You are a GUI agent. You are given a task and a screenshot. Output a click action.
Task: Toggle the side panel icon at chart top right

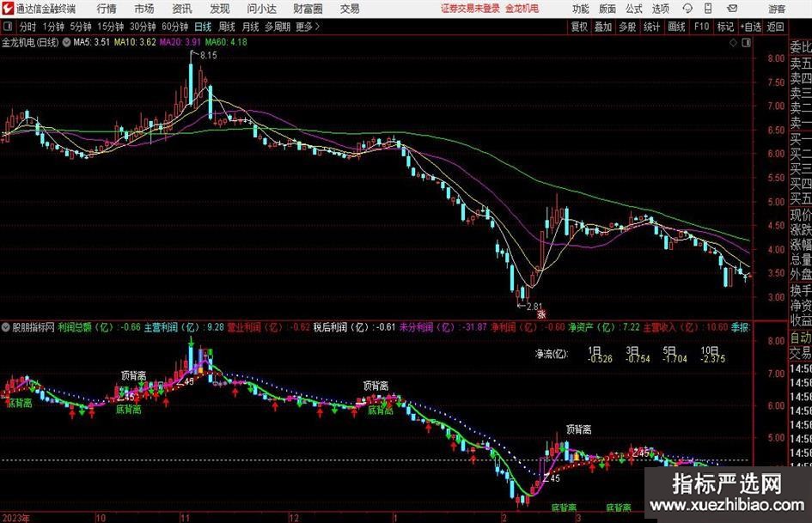coord(746,43)
